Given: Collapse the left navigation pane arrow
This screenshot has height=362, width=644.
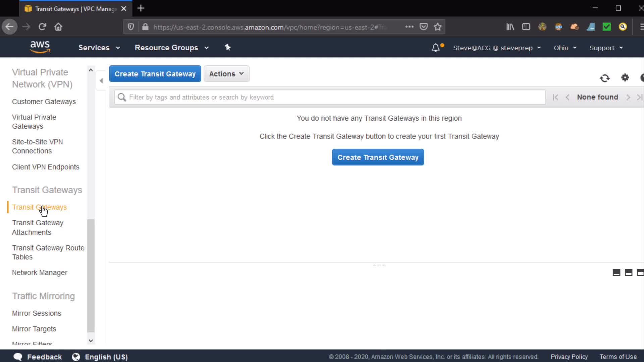Looking at the screenshot, I should point(101,80).
